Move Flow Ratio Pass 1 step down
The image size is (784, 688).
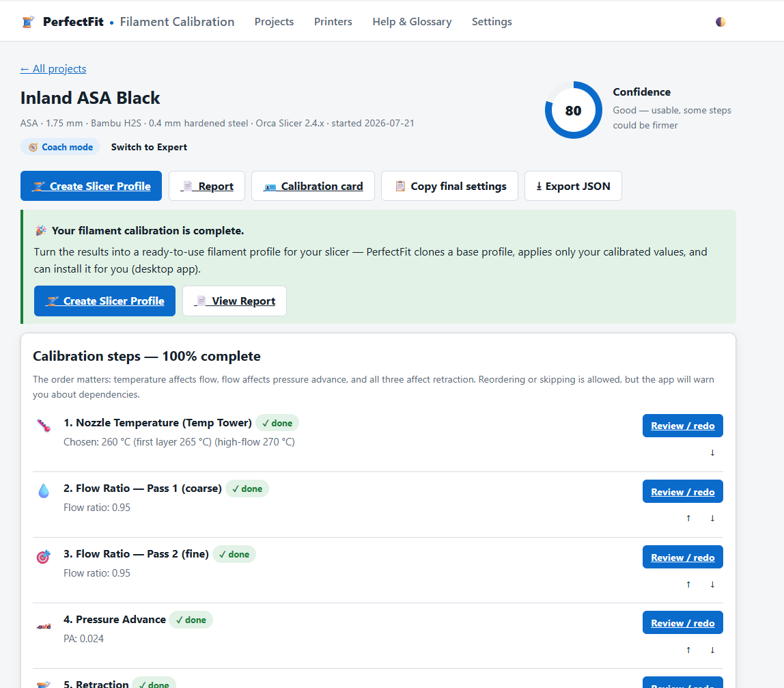[x=712, y=519]
